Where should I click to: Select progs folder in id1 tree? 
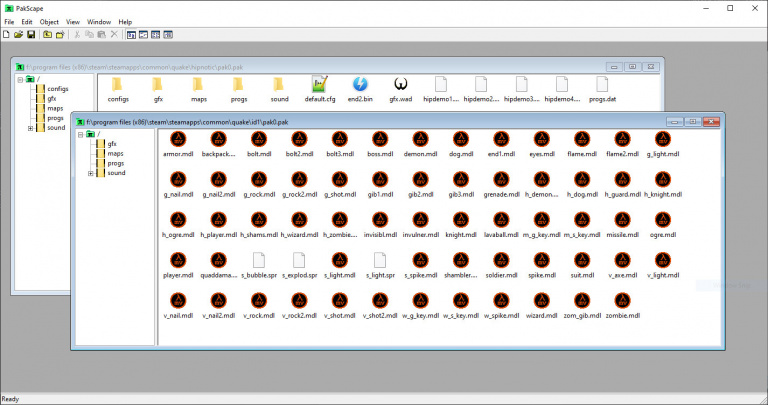[116, 163]
